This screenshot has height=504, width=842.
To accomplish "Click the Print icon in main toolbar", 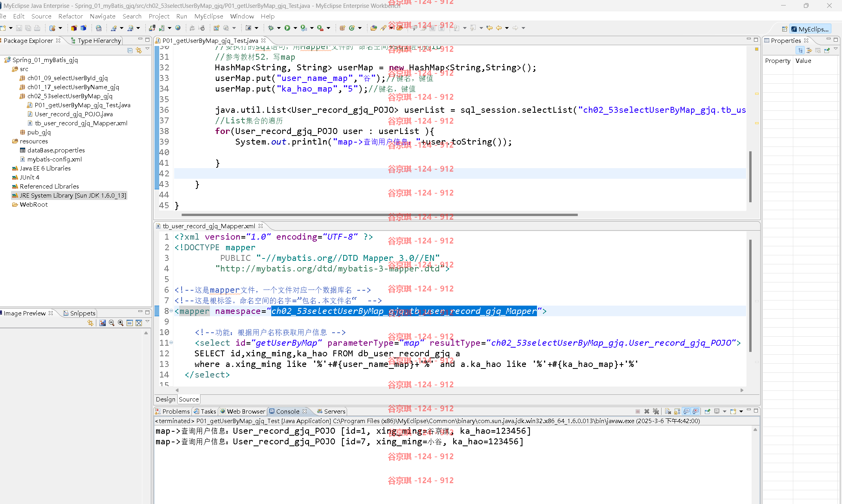I will pos(37,28).
